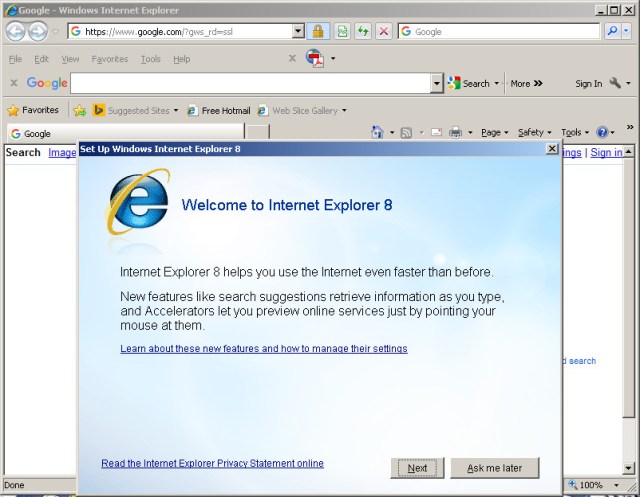Viewport: 640px width, 497px height.
Task: Open a new blank tab
Action: (x=257, y=133)
